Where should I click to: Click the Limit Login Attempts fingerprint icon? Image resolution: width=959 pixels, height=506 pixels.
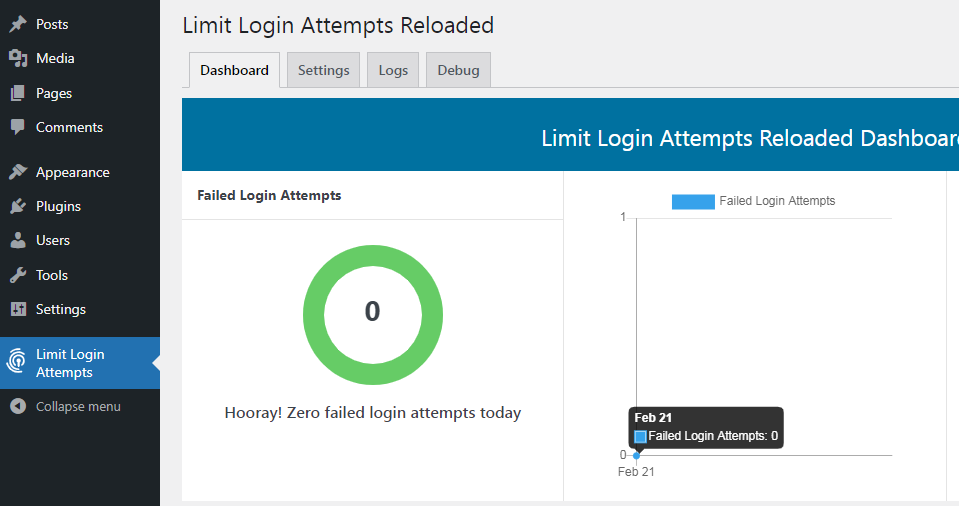point(17,361)
